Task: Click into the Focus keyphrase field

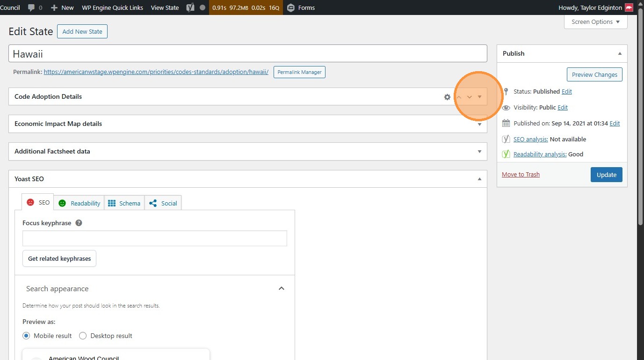Action: coord(154,238)
